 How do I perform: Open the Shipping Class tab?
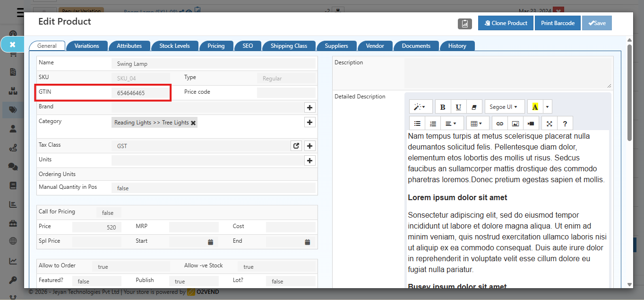click(289, 46)
